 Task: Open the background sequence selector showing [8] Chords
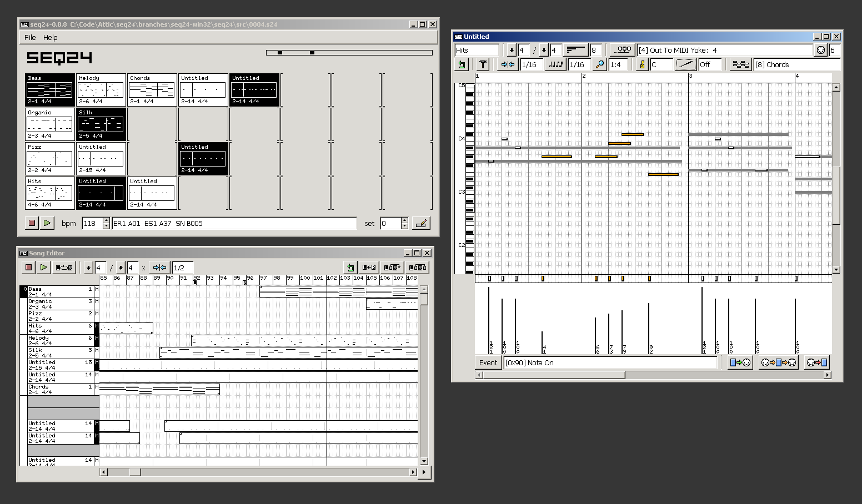(x=740, y=64)
